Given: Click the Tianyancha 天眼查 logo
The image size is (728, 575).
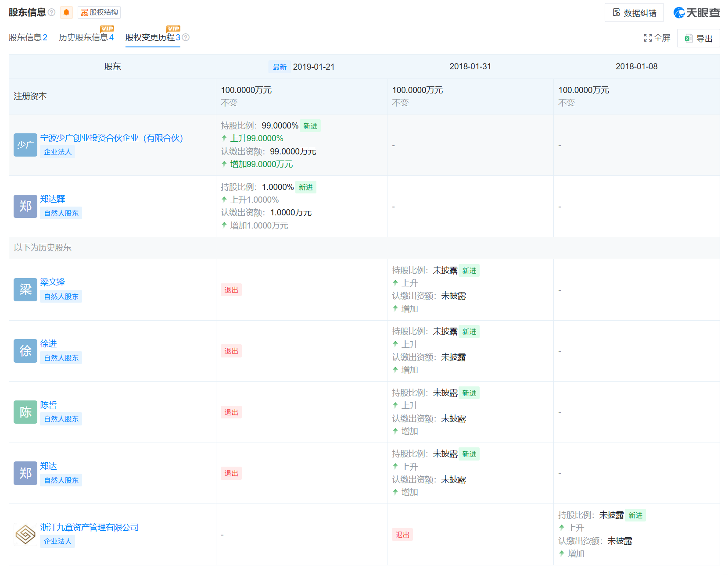Looking at the screenshot, I should pyautogui.click(x=696, y=12).
